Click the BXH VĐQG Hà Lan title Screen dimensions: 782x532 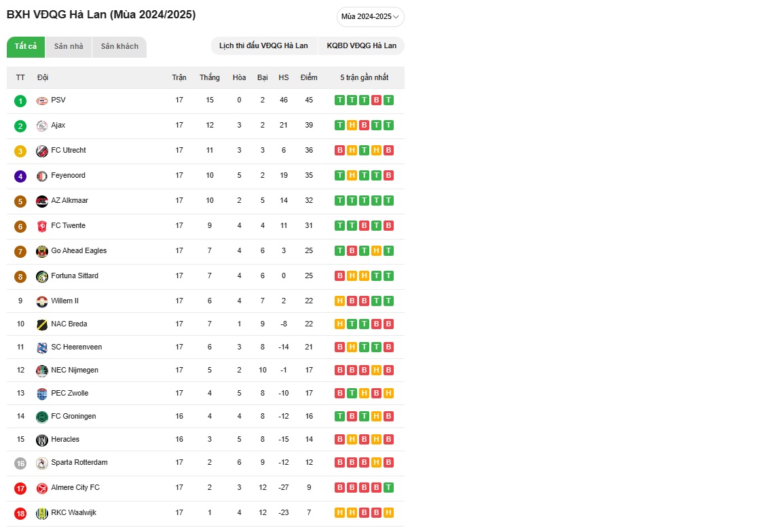coord(101,14)
